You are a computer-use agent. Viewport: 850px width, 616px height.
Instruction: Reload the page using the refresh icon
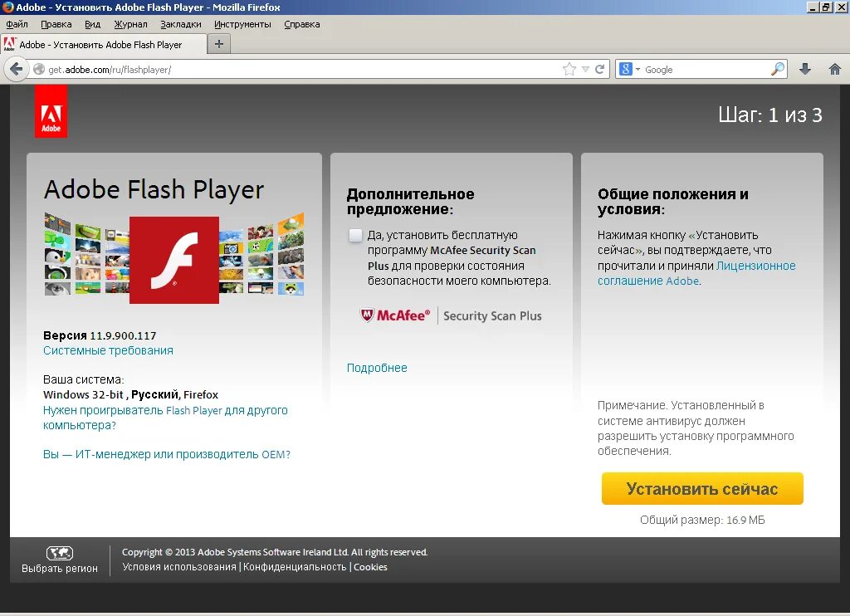(x=599, y=70)
